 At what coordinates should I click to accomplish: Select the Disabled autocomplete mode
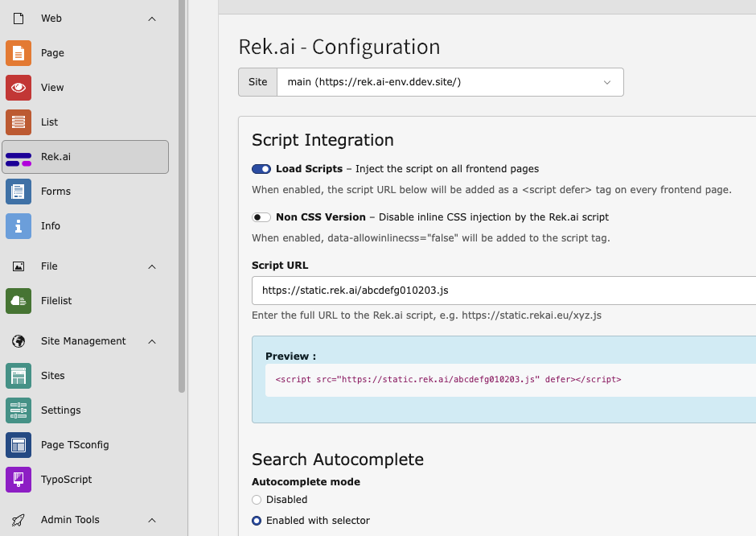pyautogui.click(x=257, y=500)
